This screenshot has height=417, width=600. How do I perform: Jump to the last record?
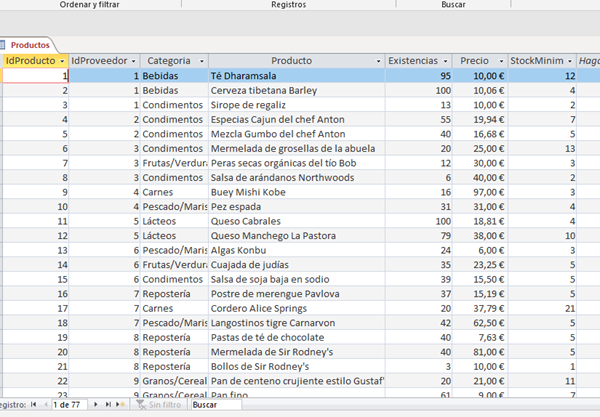pos(108,405)
